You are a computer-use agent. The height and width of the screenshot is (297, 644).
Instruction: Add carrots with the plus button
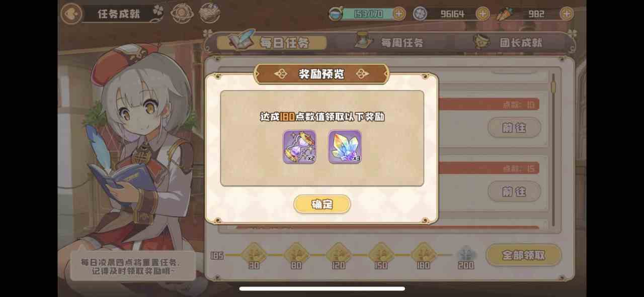(x=567, y=14)
